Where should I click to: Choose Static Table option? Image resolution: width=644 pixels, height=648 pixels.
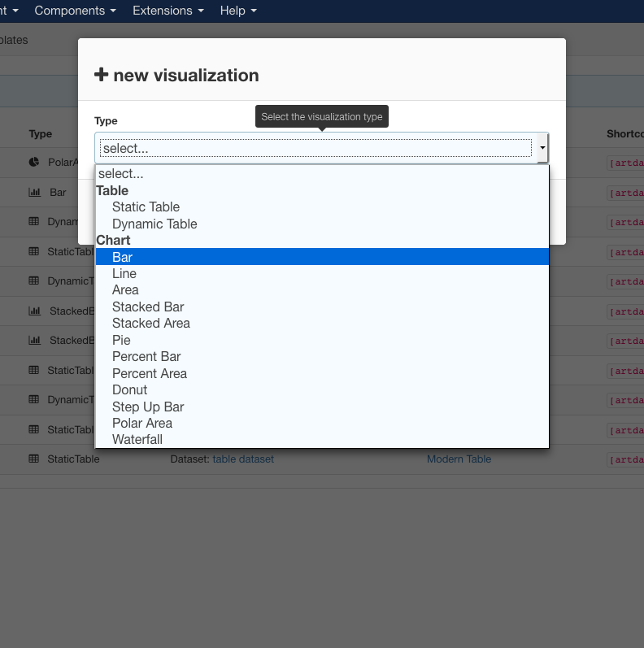click(322, 207)
